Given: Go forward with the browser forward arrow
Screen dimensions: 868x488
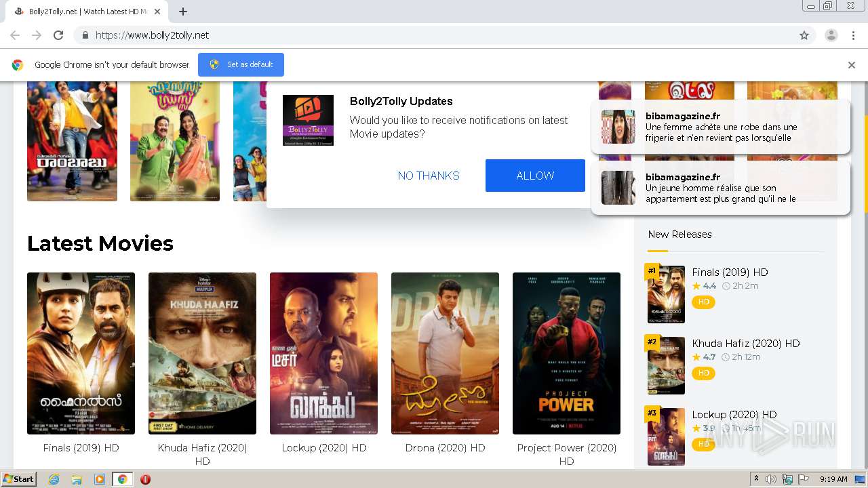Looking at the screenshot, I should (x=37, y=35).
